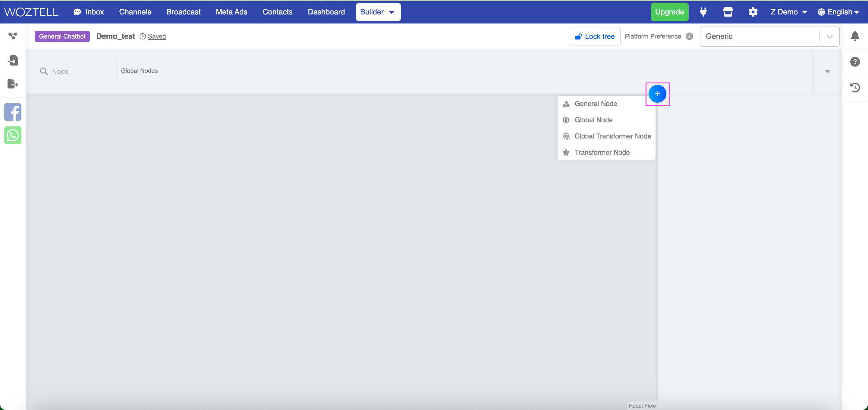Screen dimensions: 868x410
Task: Open the marketplace store icon
Action: (728, 12)
